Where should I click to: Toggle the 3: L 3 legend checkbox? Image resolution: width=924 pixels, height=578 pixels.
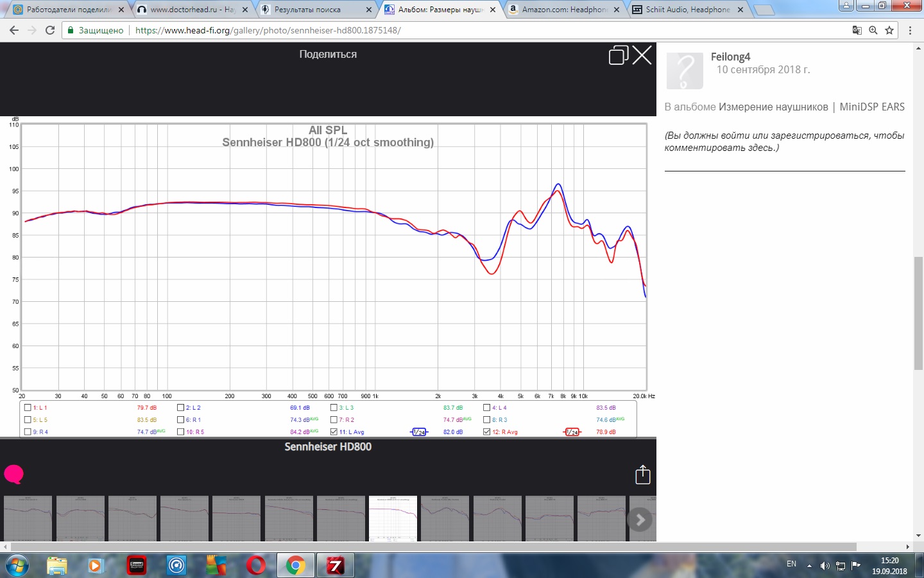pos(334,407)
